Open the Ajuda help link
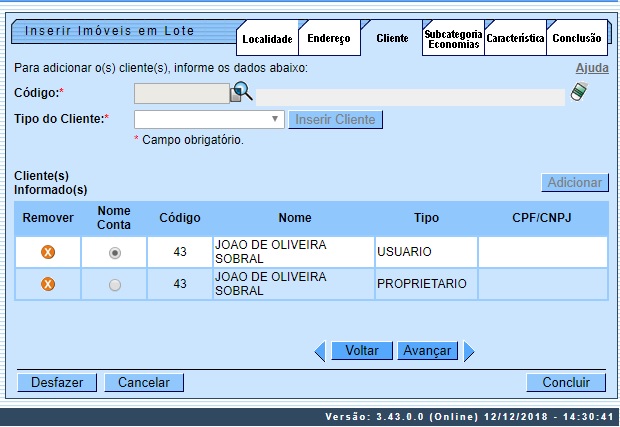 click(592, 68)
